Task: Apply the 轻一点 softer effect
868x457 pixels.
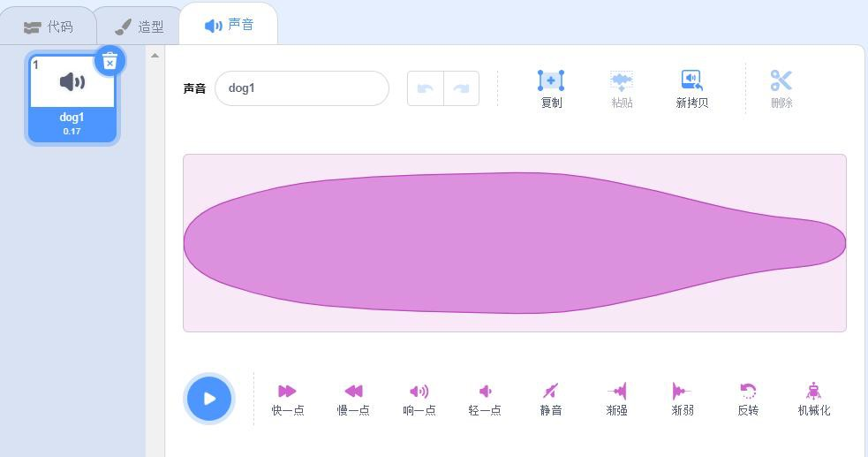Action: click(x=485, y=399)
